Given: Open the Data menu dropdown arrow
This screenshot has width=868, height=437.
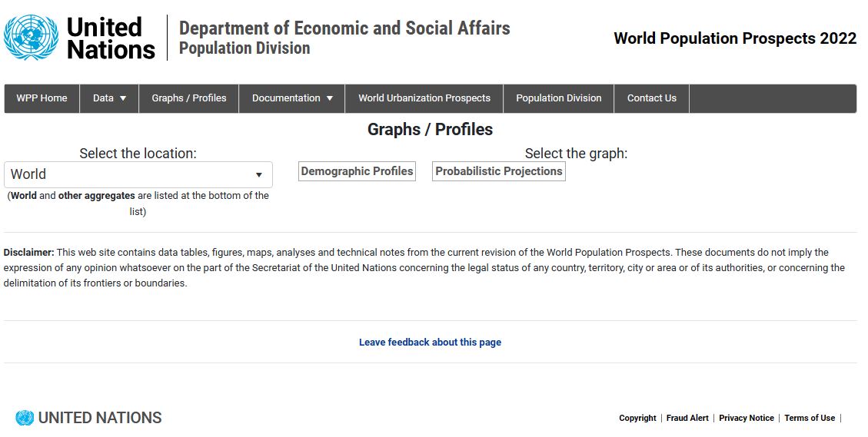Looking at the screenshot, I should coord(123,98).
